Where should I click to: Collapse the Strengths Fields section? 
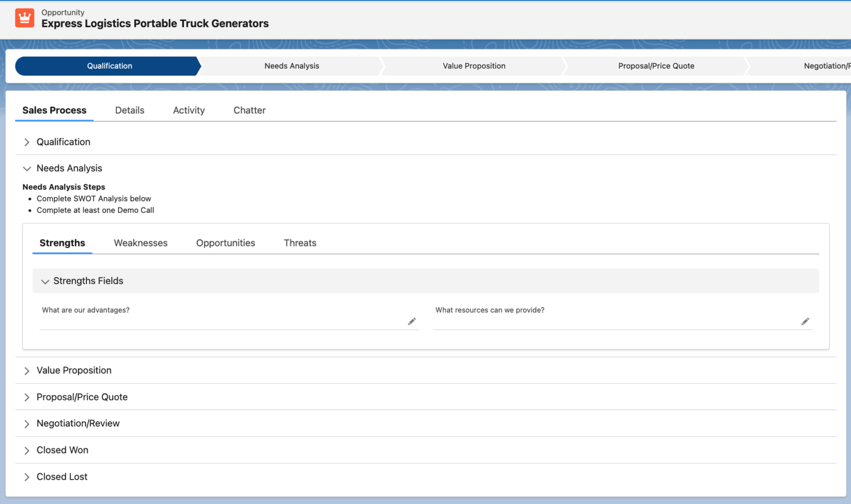(x=425, y=281)
